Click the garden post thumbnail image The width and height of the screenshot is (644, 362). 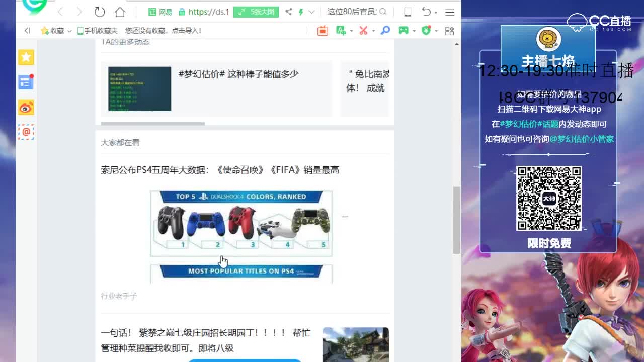coord(355,344)
